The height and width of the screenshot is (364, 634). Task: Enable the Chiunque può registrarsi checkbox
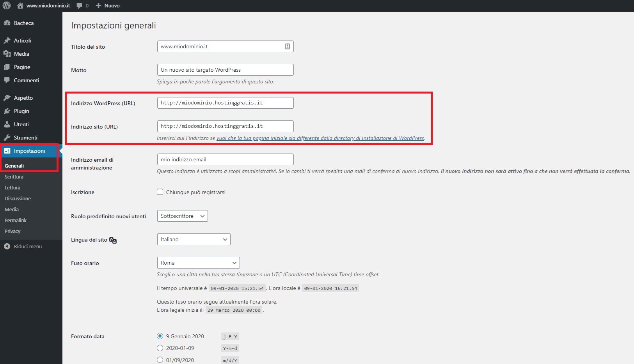160,192
